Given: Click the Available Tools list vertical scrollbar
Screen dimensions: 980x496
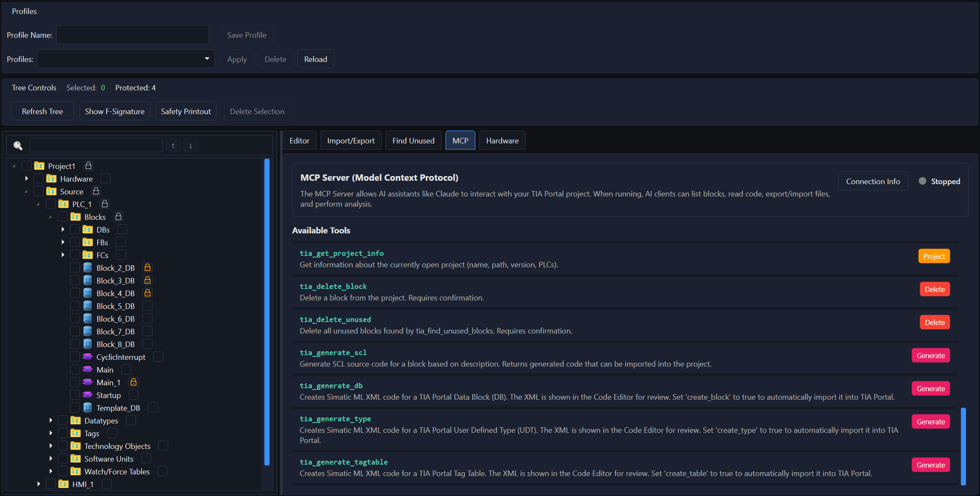Looking at the screenshot, I should point(963,446).
